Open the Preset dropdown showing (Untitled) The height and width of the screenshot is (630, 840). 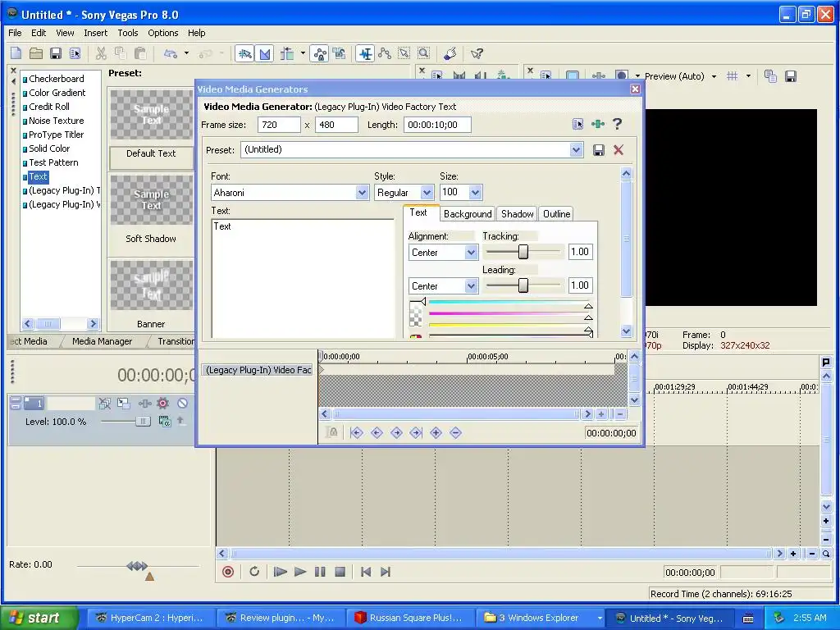coord(577,149)
